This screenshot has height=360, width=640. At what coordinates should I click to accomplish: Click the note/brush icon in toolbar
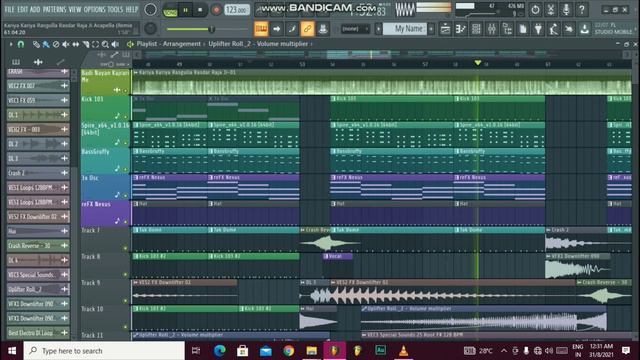292,29
